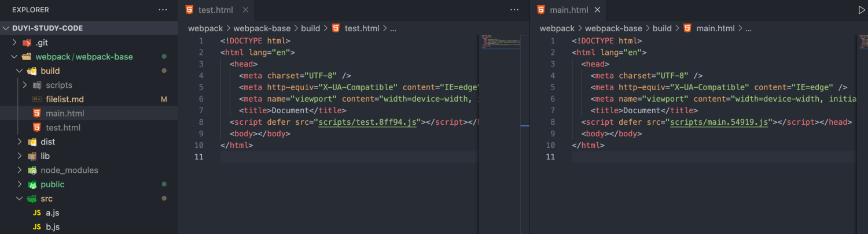
Task: Click webpack in main.html breadcrumb
Action: pyautogui.click(x=557, y=28)
